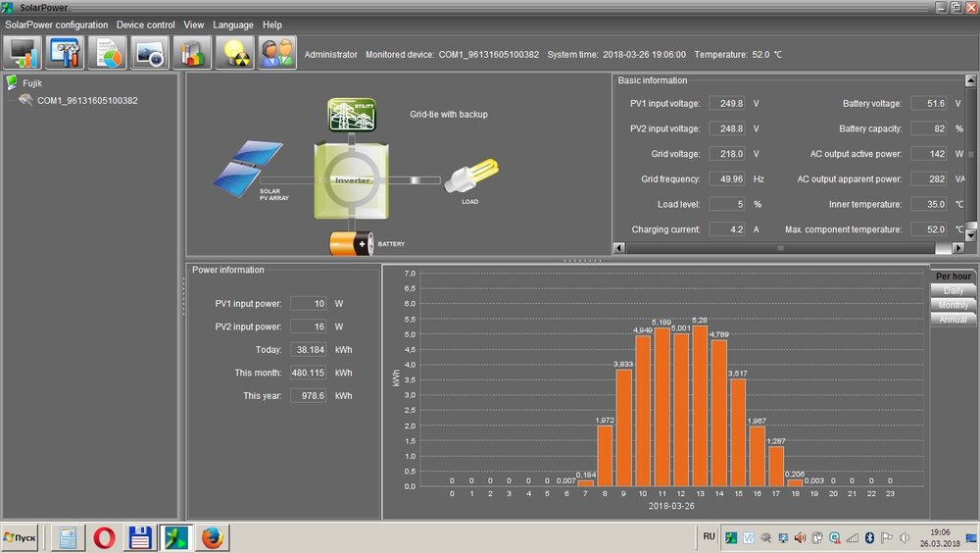Select the Fujik root tree node
Screen dimensions: 980x553
(32, 83)
